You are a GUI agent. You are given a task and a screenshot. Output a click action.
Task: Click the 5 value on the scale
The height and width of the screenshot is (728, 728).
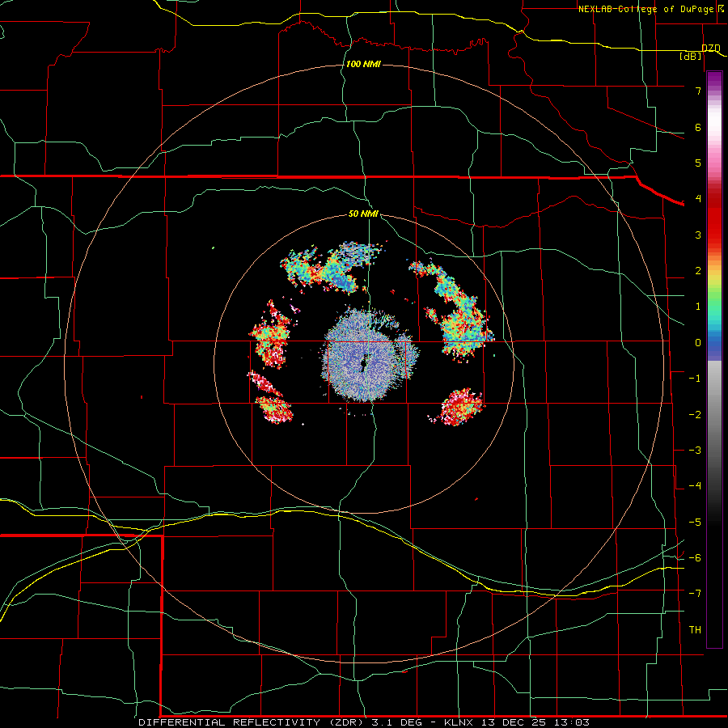point(698,163)
